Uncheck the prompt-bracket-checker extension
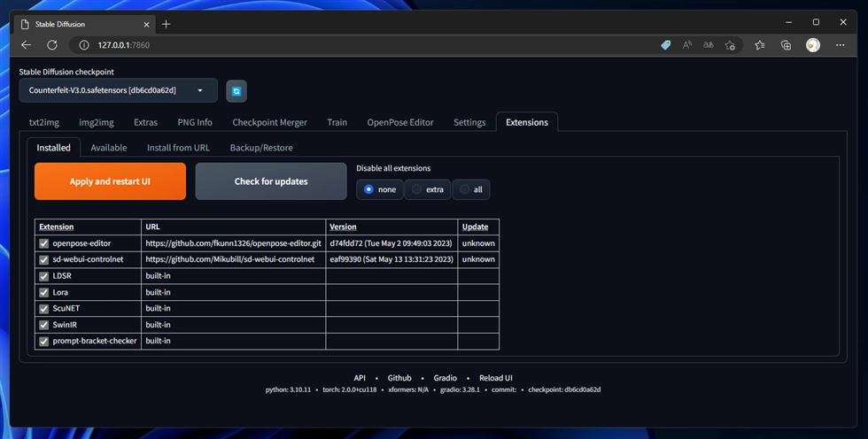 point(43,341)
